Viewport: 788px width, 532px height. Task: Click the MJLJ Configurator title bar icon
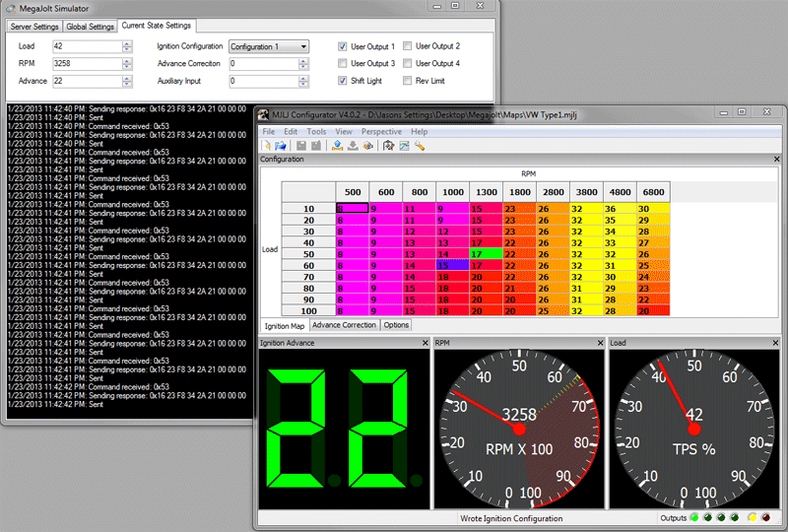pyautogui.click(x=263, y=114)
